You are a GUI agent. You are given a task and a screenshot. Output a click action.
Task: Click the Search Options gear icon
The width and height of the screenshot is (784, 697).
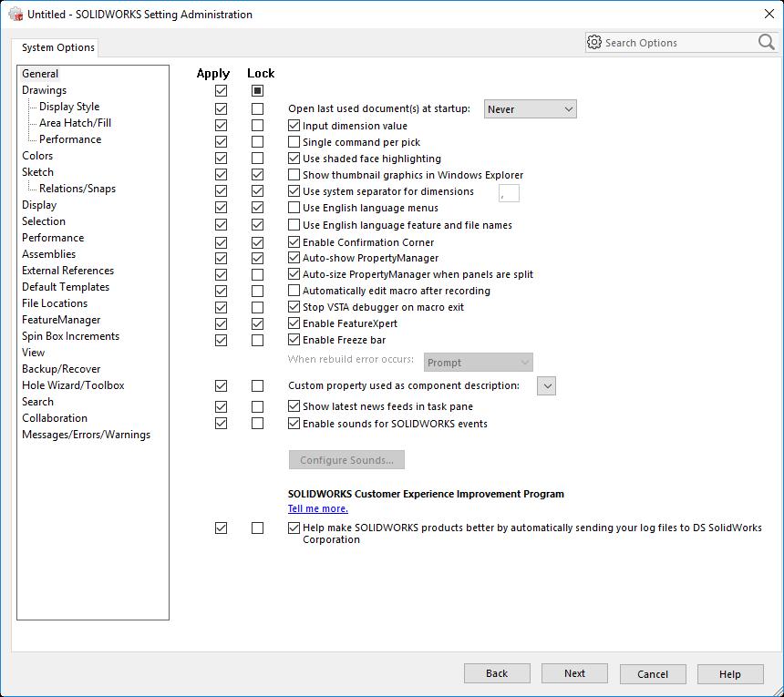pos(594,43)
